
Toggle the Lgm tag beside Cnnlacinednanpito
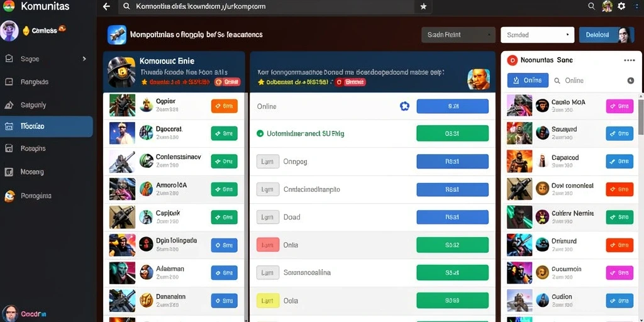coord(268,189)
